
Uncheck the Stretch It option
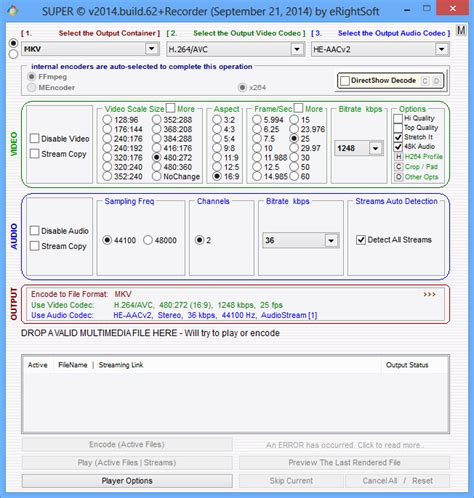pyautogui.click(x=398, y=137)
